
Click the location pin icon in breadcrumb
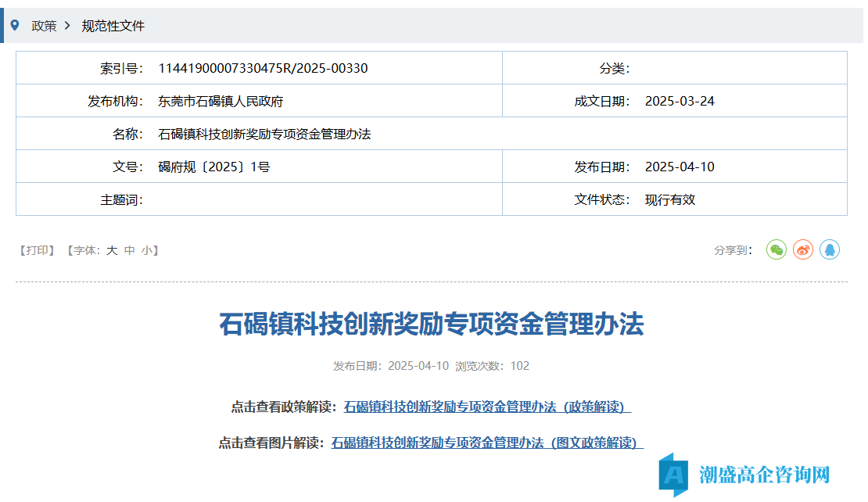[14, 25]
